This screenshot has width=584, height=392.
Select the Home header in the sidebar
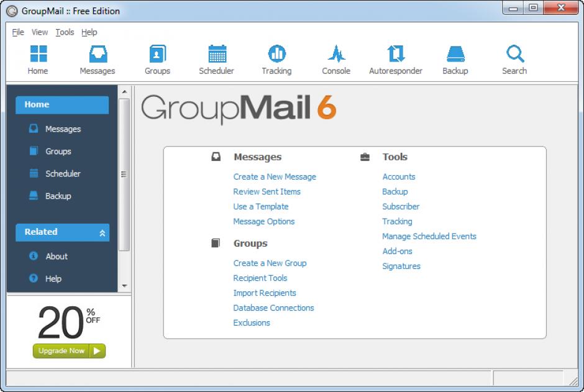(x=62, y=105)
